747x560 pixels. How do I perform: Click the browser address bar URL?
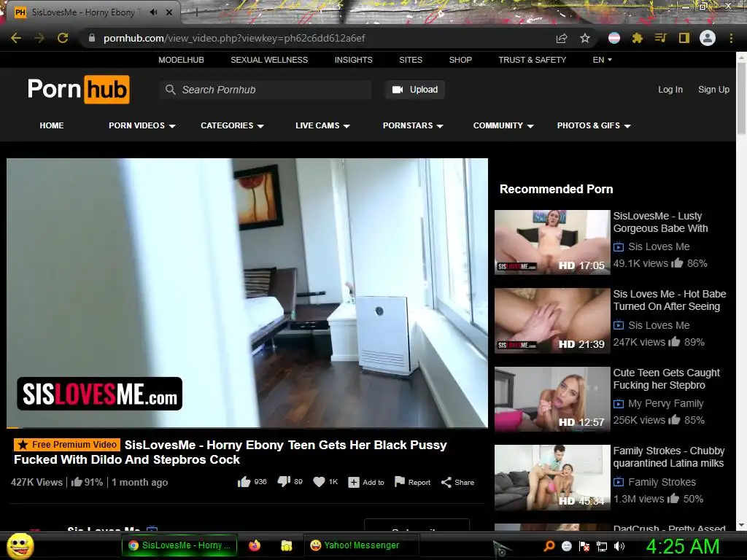(x=234, y=38)
